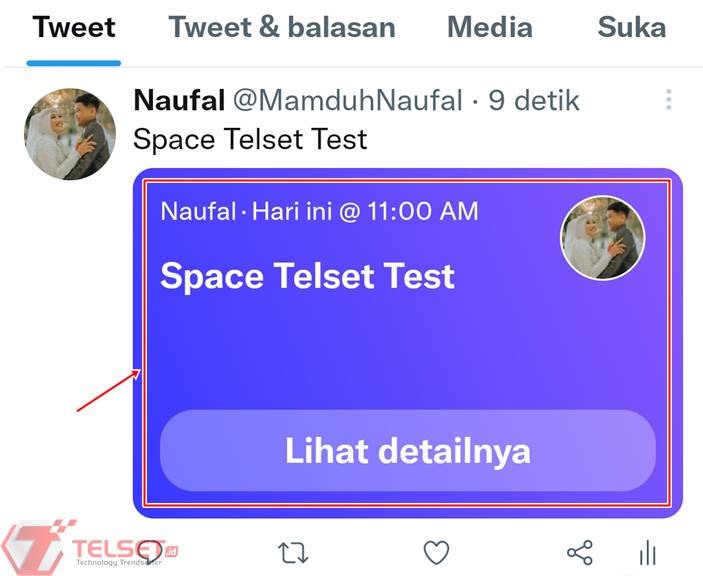
Task: Select the Suka tab
Action: 632,27
